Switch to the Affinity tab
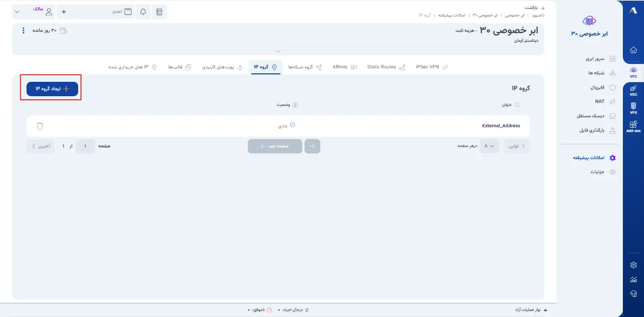The image size is (644, 317). click(344, 67)
